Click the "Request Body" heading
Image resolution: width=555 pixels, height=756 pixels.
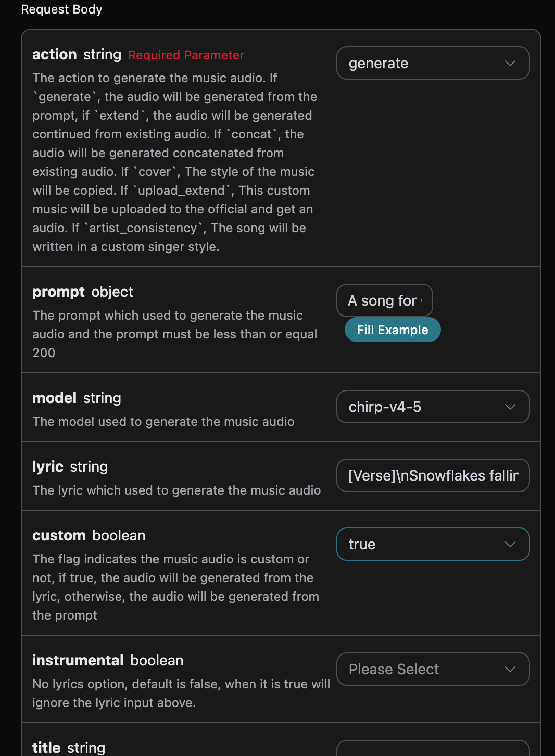pos(61,9)
